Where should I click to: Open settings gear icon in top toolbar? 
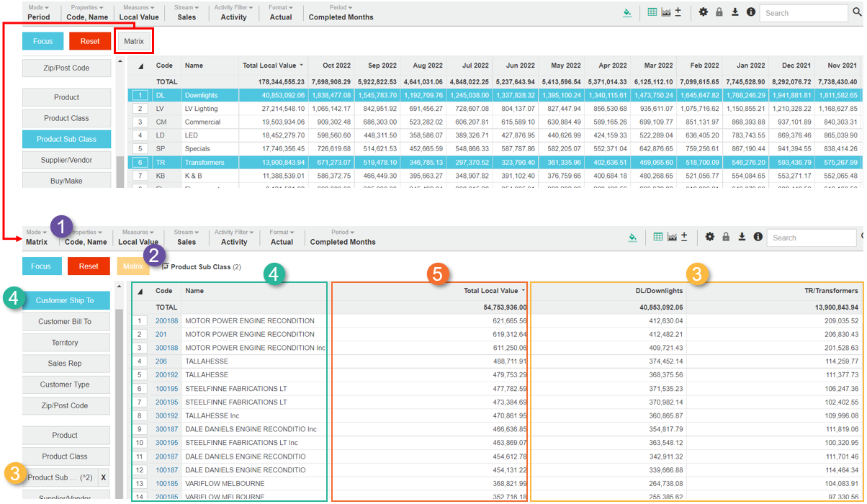tap(704, 13)
